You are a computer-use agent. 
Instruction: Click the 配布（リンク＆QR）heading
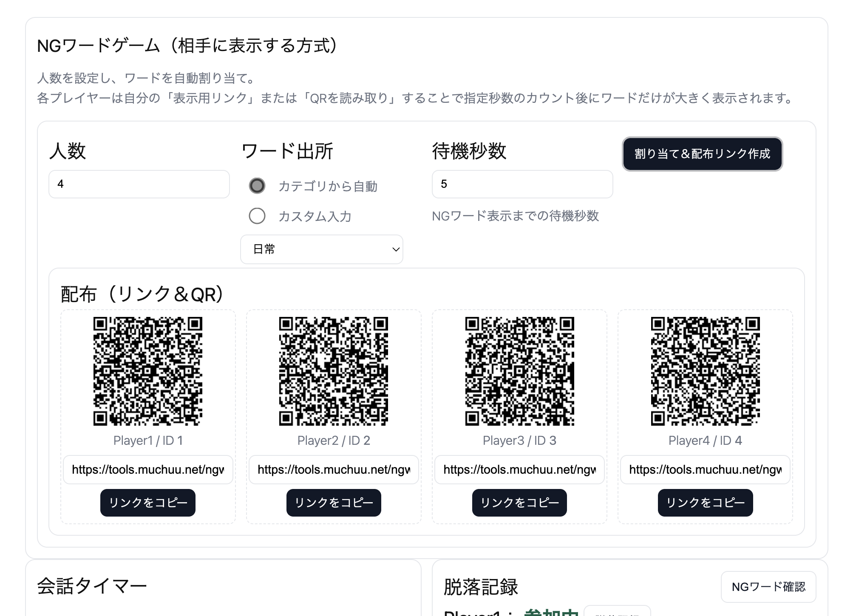142,294
